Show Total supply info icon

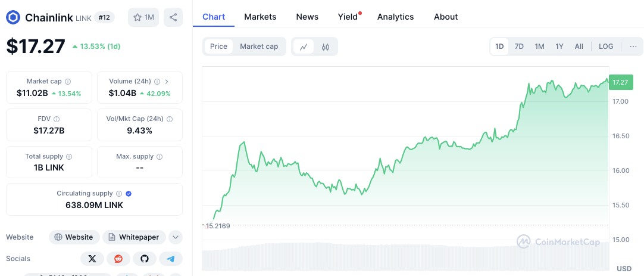70,156
